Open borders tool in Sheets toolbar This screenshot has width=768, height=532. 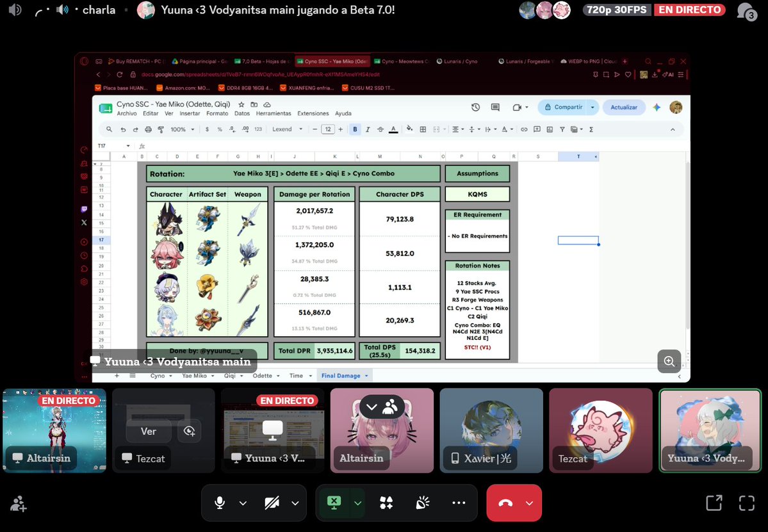[423, 129]
